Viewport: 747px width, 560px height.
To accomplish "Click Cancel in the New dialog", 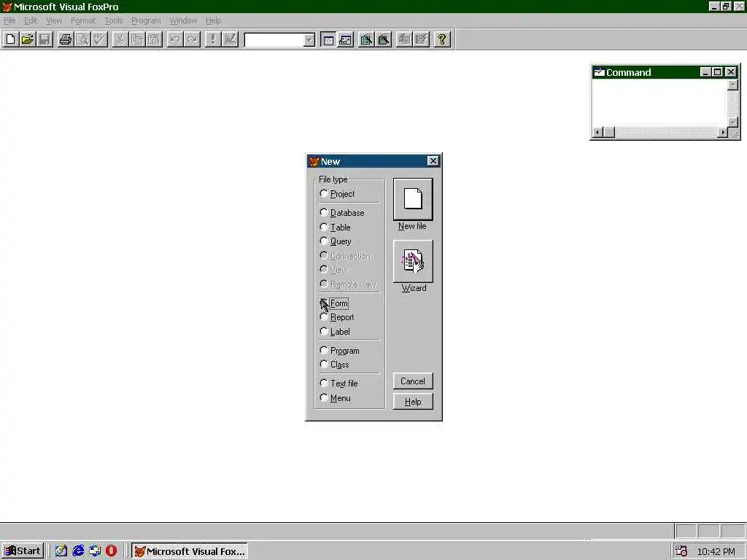I will point(413,381).
